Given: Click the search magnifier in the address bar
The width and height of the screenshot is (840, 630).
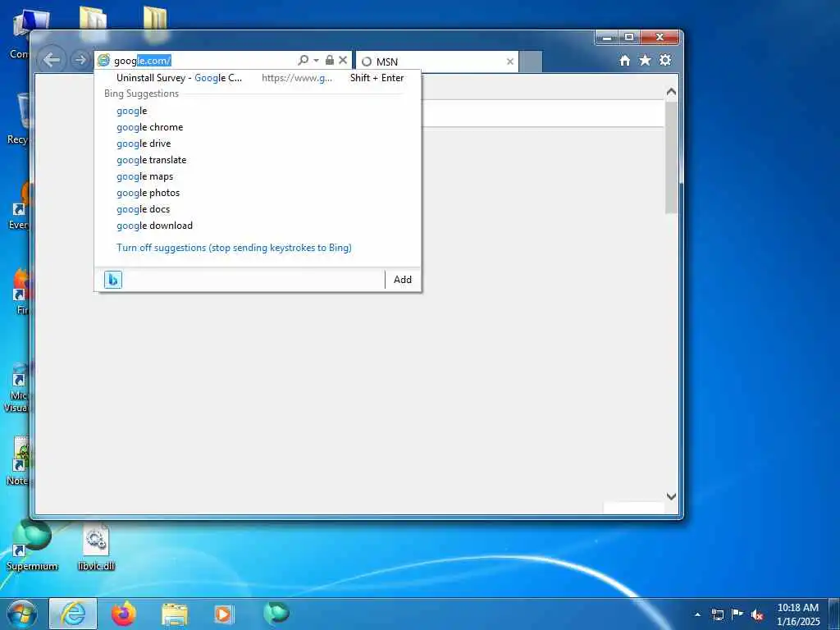Looking at the screenshot, I should pyautogui.click(x=304, y=60).
